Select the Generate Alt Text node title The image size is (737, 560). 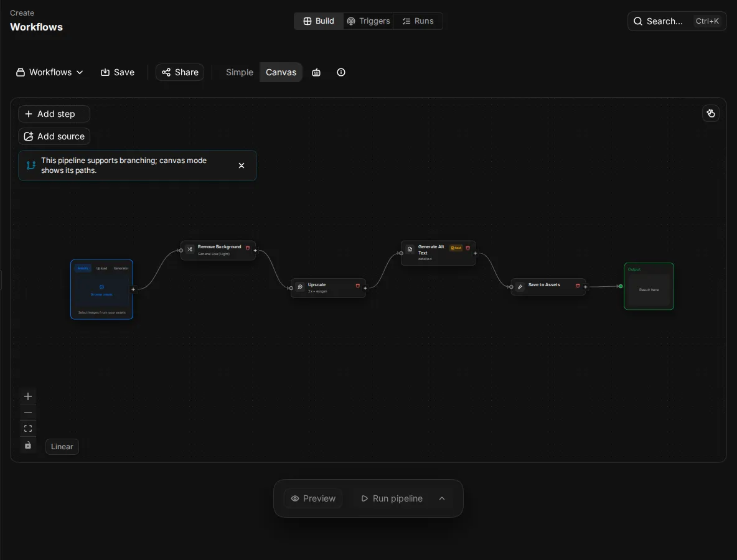(x=431, y=250)
